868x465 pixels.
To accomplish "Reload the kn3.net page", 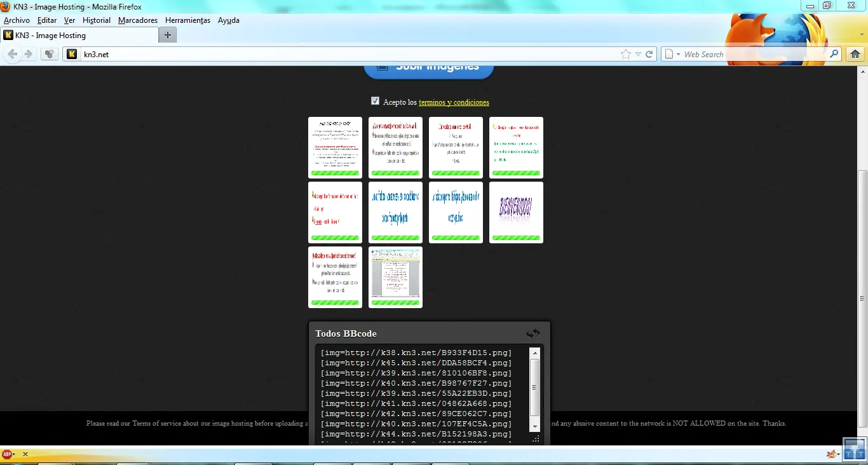I will [x=649, y=55].
